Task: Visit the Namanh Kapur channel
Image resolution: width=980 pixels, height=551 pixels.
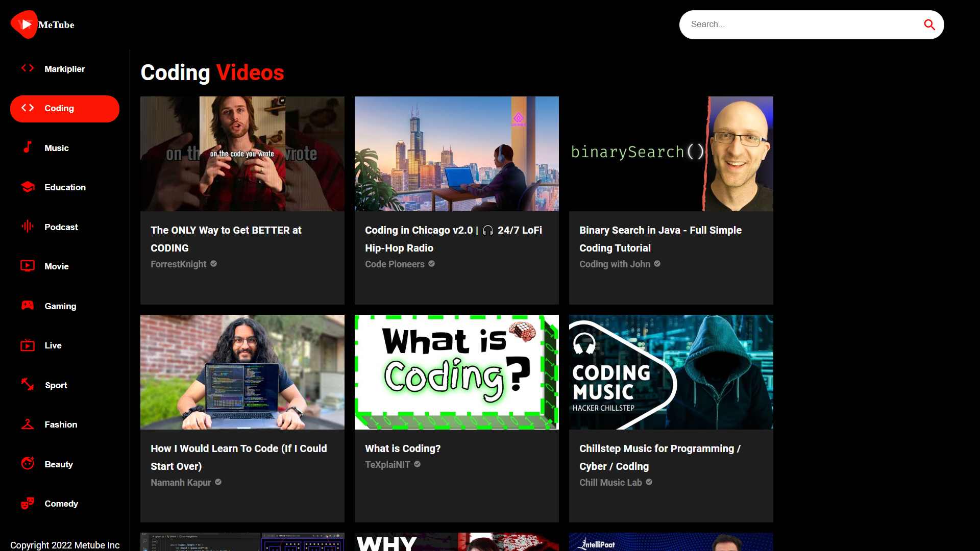Action: (181, 482)
